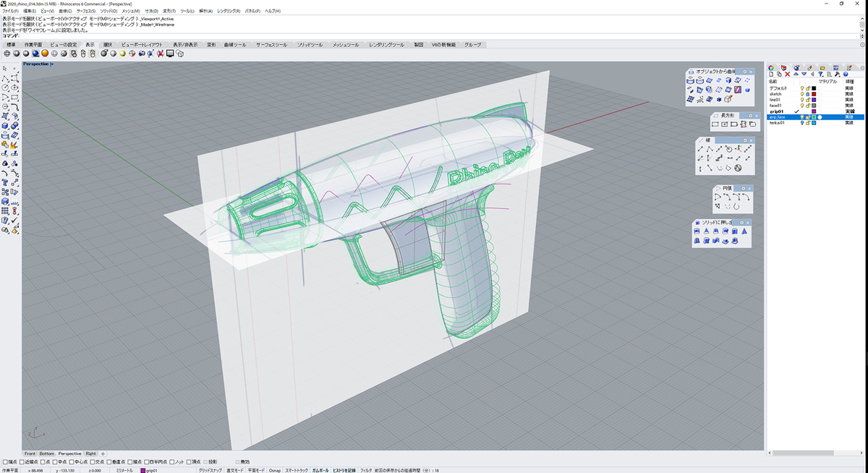
Task: Click the highlighted pink-bordered icon in curve-from-object palette
Action: point(738,90)
